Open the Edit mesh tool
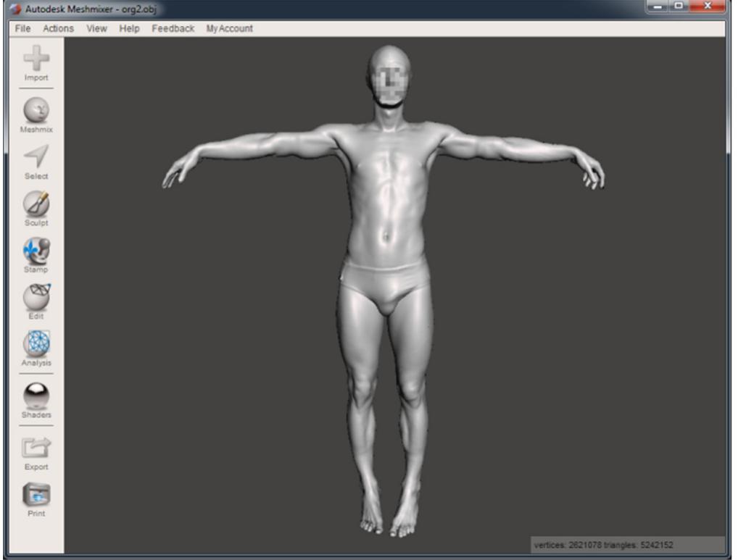 (x=36, y=301)
